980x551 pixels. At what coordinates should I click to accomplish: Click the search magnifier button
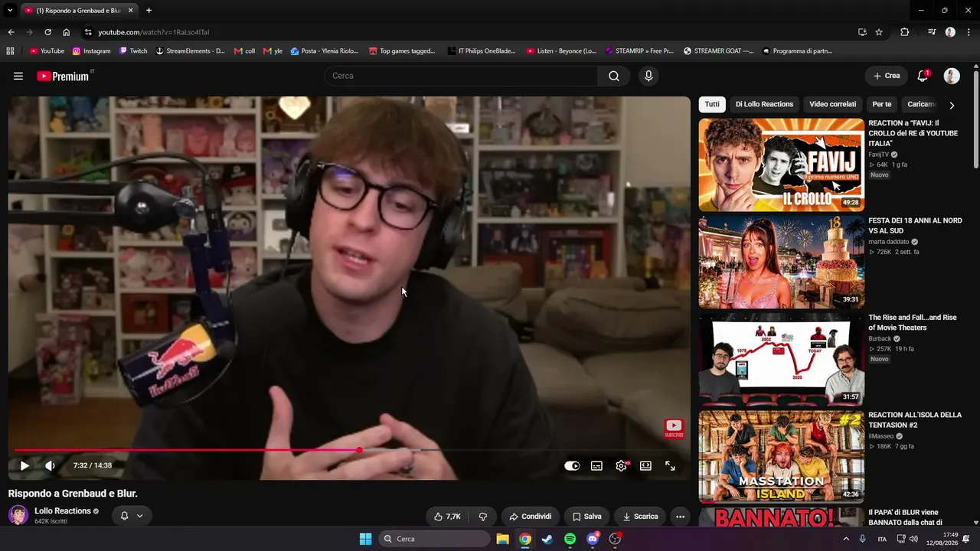614,76
